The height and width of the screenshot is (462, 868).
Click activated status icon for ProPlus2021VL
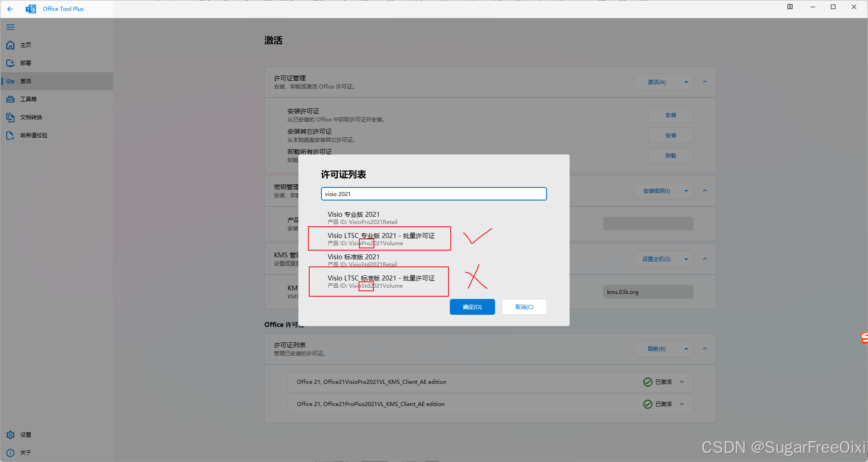[647, 404]
